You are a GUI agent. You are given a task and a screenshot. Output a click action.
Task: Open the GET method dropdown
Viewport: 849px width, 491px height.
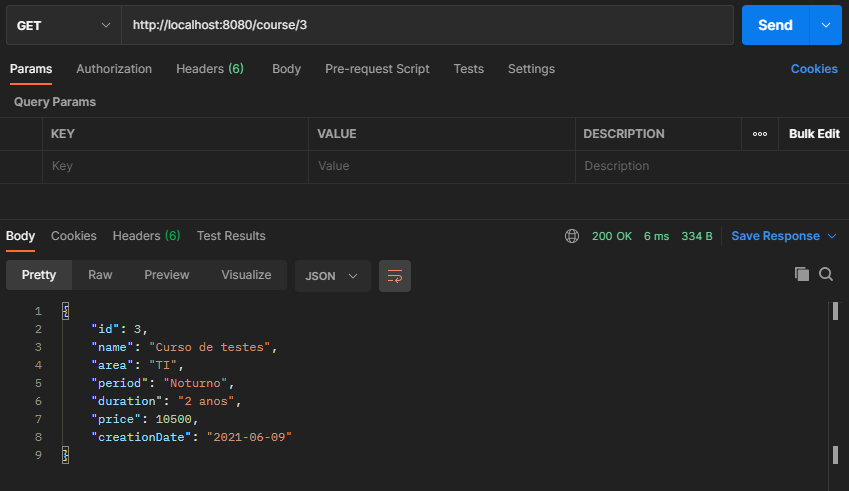63,25
